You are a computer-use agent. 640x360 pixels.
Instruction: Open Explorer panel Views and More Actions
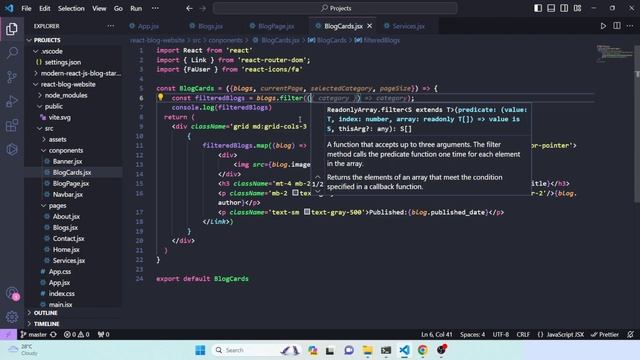111,26
